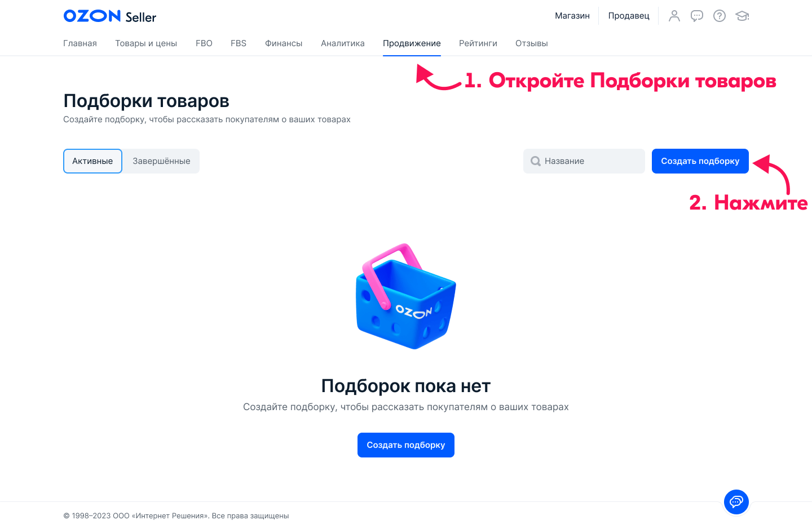This screenshot has width=812, height=529.
Task: Open the help question mark icon
Action: 720,16
